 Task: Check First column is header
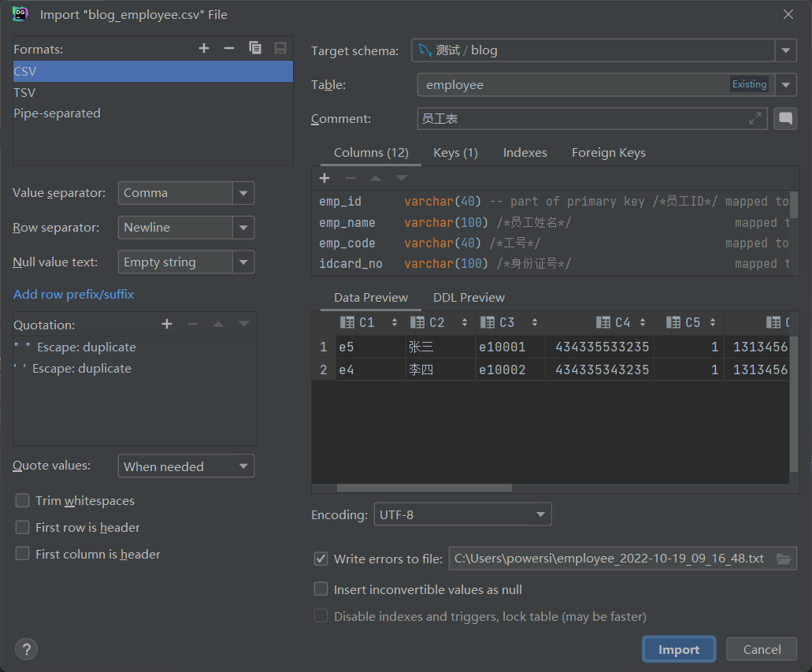coord(22,554)
